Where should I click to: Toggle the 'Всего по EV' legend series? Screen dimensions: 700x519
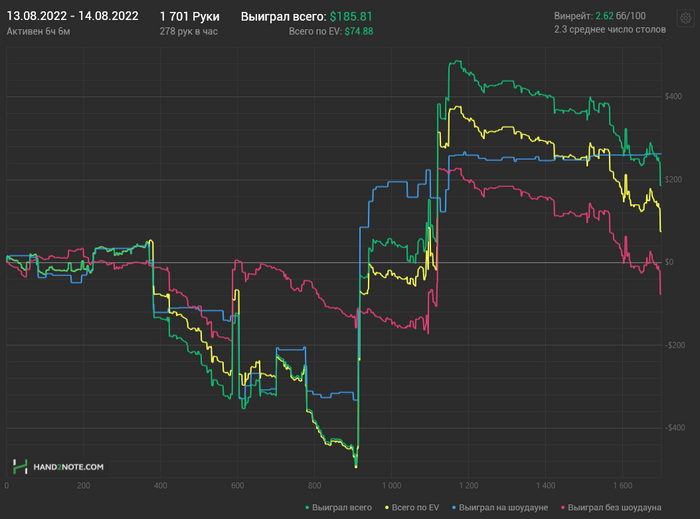(412, 507)
